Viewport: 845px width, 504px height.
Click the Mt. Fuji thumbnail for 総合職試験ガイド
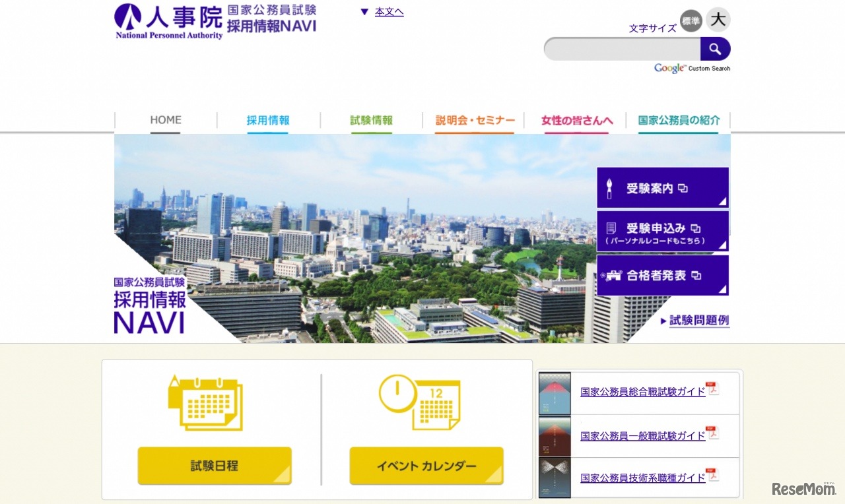click(555, 393)
